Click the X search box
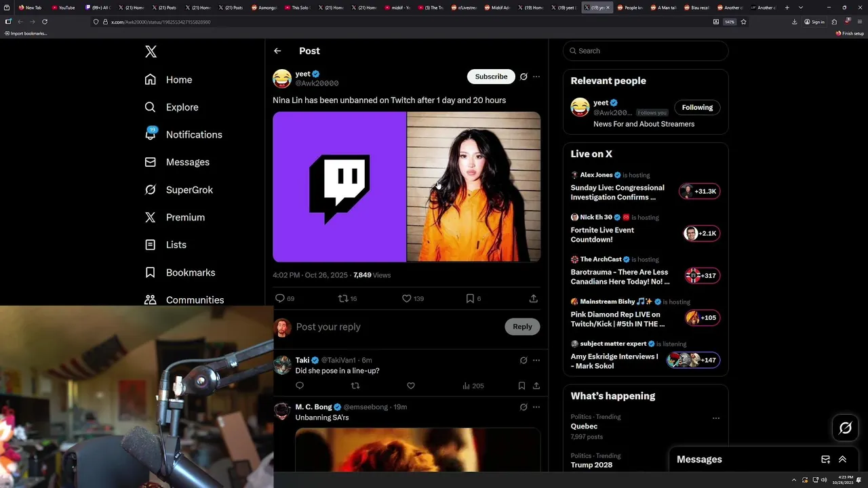868x488 pixels. [646, 51]
